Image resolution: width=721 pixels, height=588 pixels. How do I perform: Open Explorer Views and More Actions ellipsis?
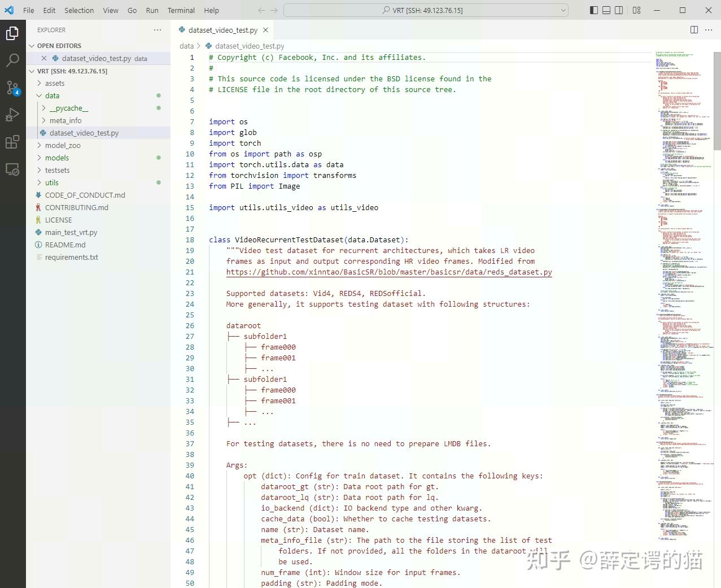coord(158,30)
